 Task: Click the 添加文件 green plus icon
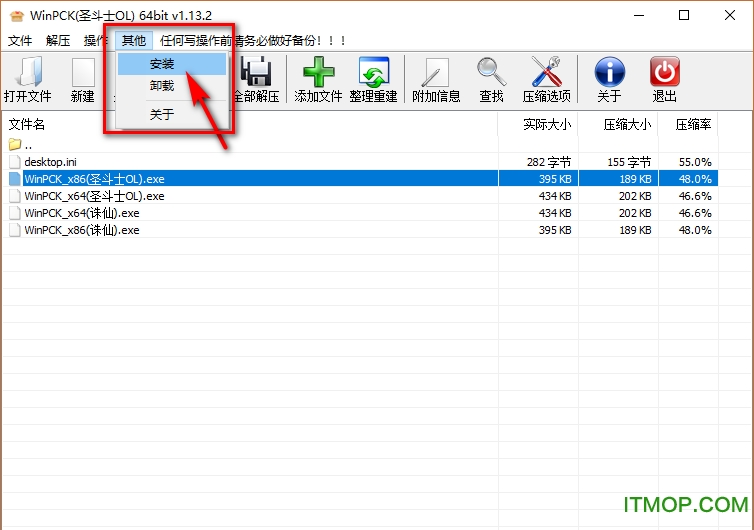click(318, 72)
